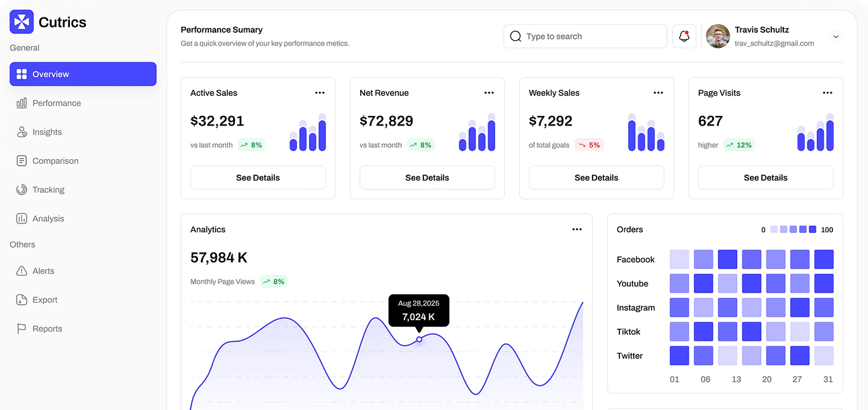Click the first Facebook heatmap cell
This screenshot has width=868, height=410.
click(x=679, y=260)
